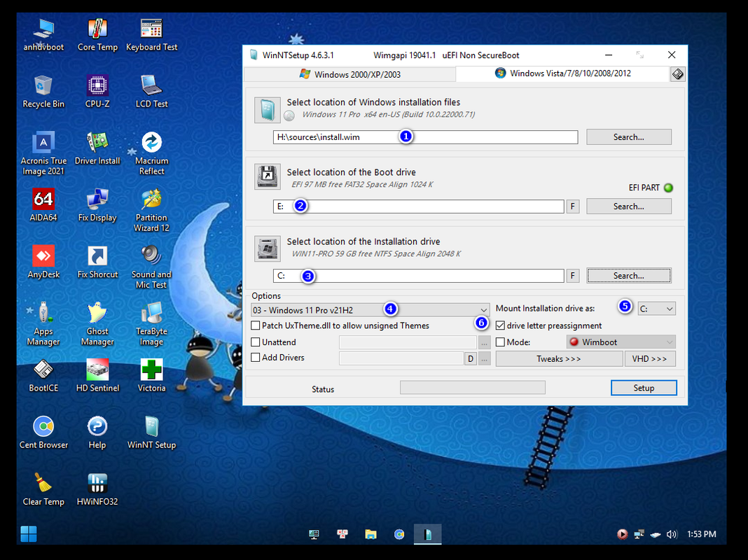The image size is (748, 560).
Task: Click the Add Drivers path field
Action: 401,358
